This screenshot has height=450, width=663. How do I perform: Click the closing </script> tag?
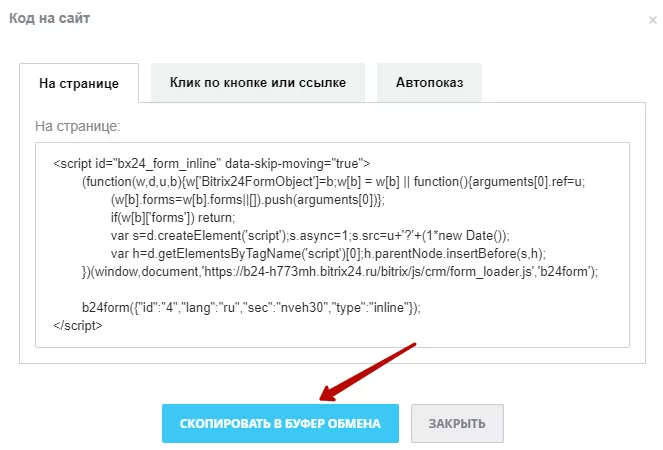tap(78, 326)
